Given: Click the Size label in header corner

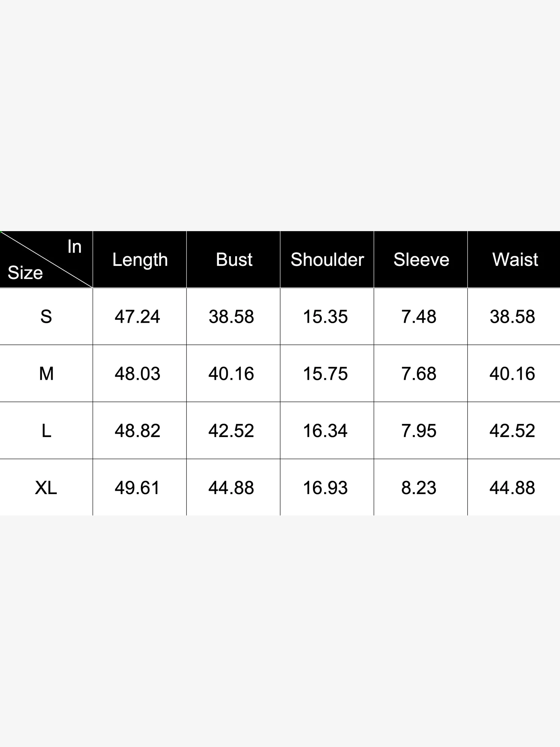Looking at the screenshot, I should (25, 273).
